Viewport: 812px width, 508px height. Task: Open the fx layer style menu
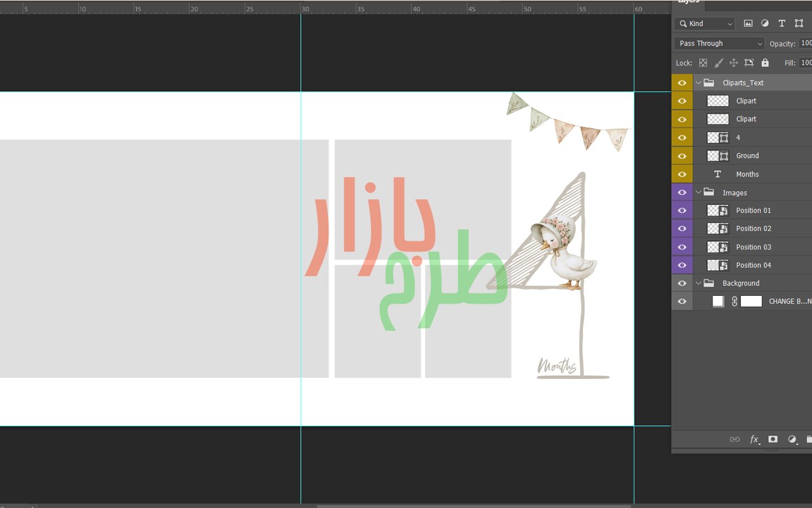(x=754, y=439)
